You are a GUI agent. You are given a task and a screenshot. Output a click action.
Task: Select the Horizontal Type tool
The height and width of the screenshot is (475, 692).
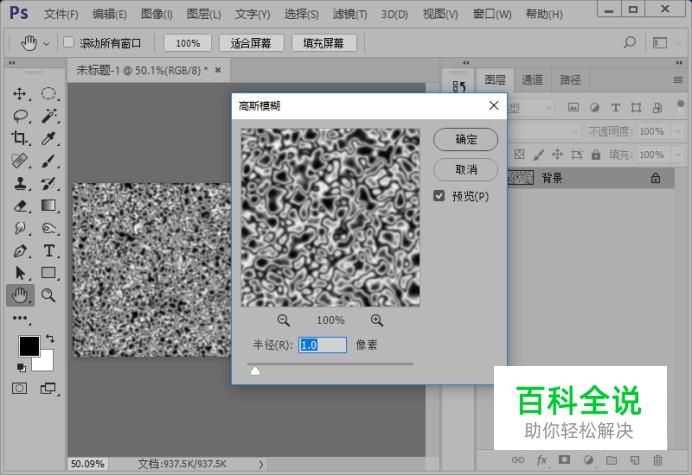click(49, 251)
